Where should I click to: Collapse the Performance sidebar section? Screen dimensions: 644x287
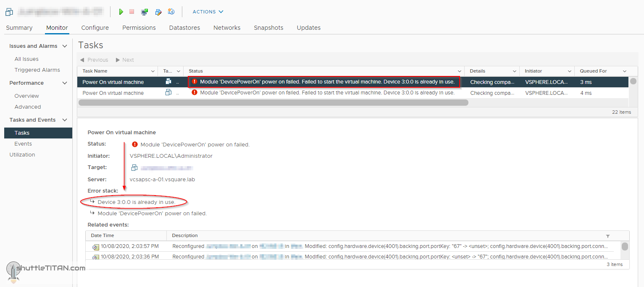point(65,83)
